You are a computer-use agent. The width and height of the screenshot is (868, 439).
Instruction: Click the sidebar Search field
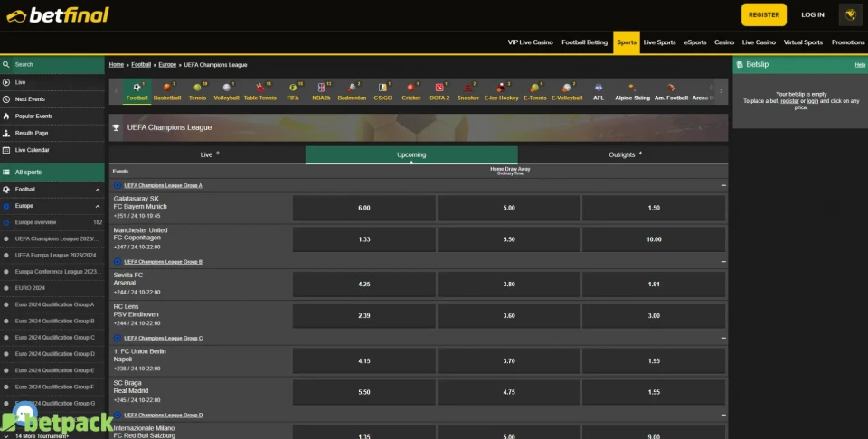click(x=54, y=65)
